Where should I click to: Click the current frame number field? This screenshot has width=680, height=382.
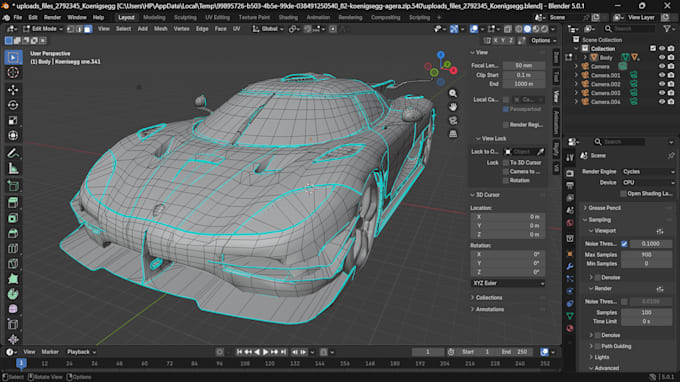click(x=428, y=352)
